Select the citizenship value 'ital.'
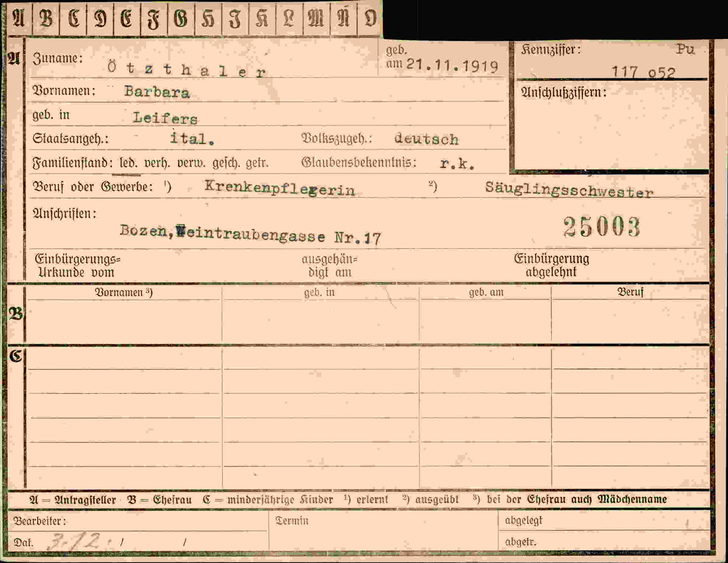 point(192,138)
